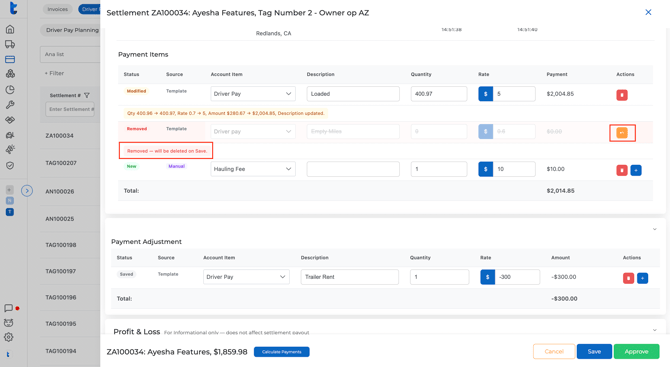This screenshot has height=367, width=670.
Task: Click the Loaded description field
Action: tap(353, 94)
